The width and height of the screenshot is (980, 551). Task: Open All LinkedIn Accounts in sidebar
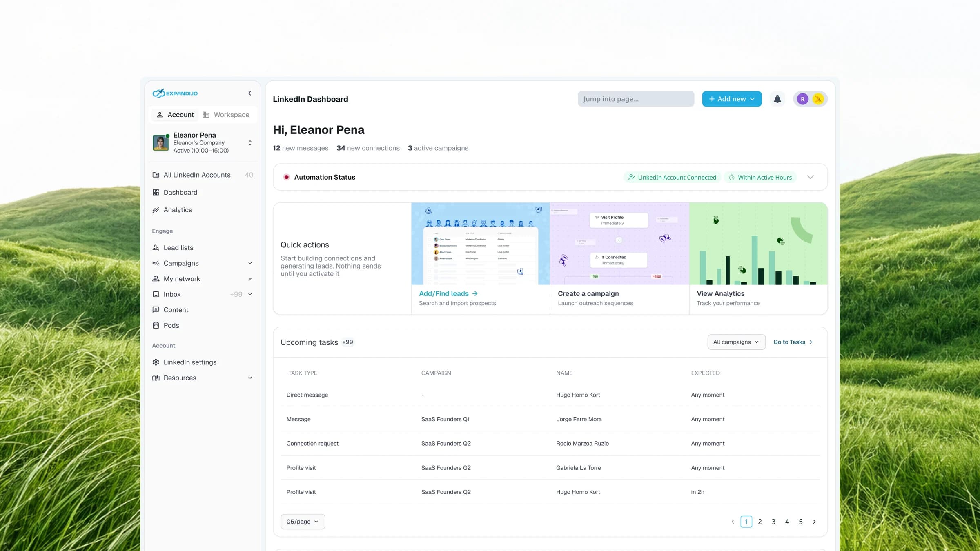tap(203, 175)
